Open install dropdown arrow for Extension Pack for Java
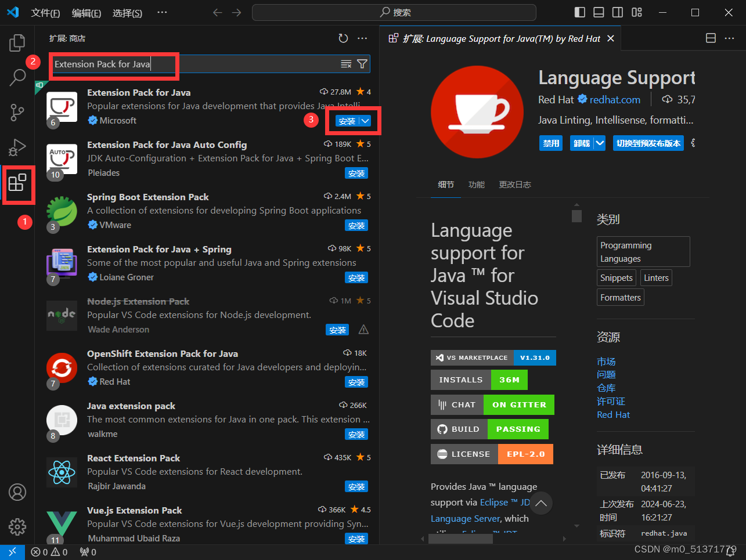 365,121
